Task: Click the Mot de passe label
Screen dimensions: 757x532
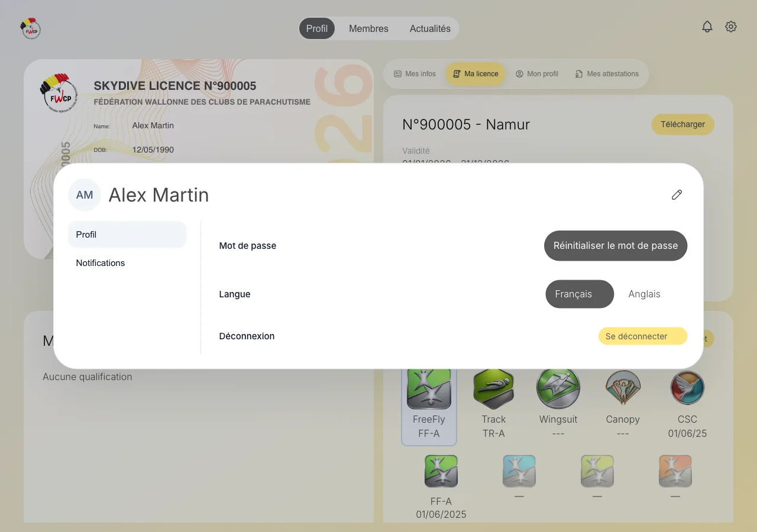Action: (x=248, y=245)
